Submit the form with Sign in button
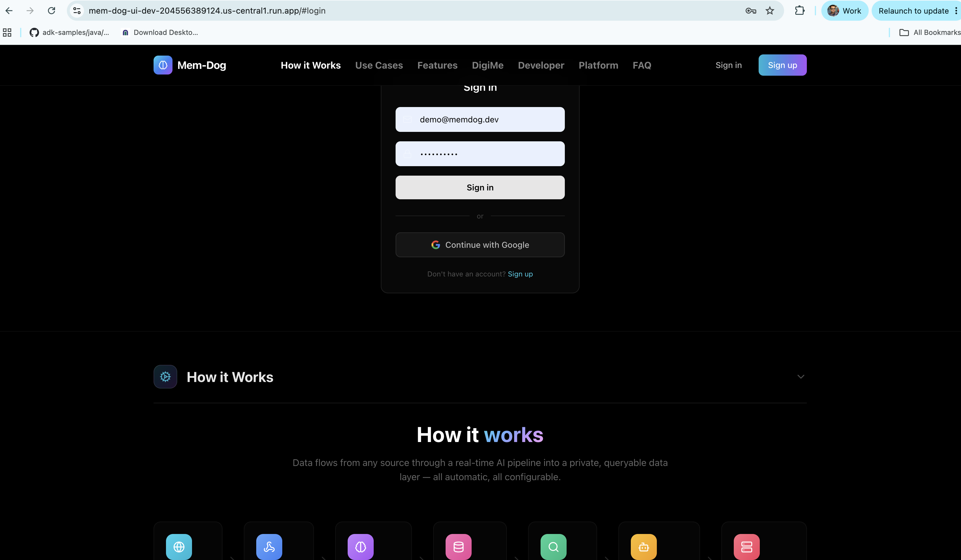The image size is (961, 560). pos(480,187)
